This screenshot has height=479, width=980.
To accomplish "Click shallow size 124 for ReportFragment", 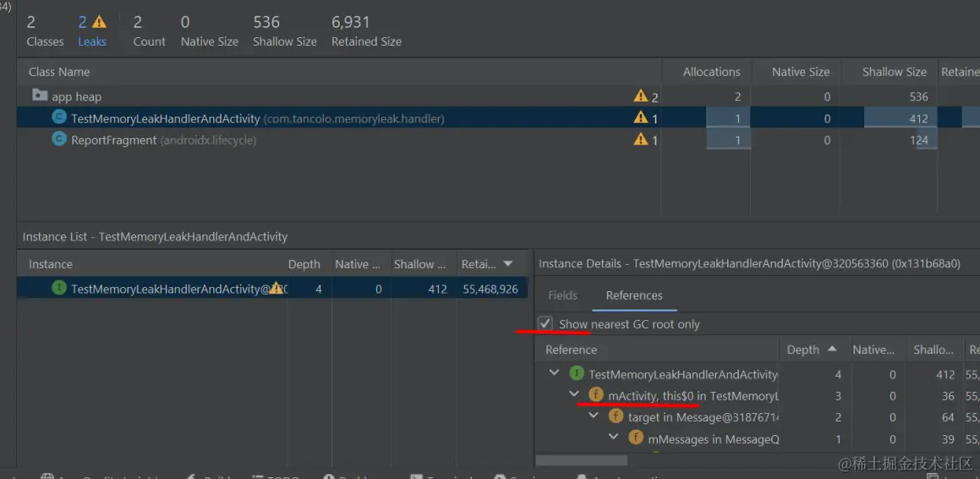I will [x=919, y=140].
